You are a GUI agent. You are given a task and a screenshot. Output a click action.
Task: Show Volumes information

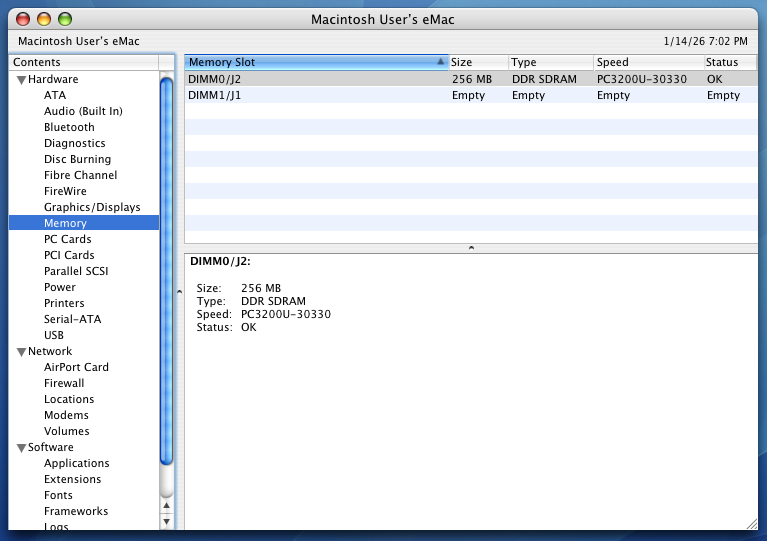(67, 431)
